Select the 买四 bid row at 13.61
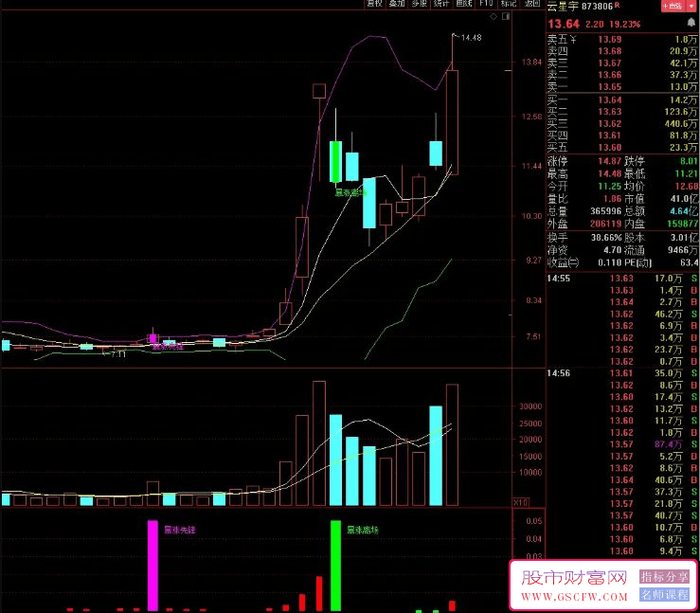The height and width of the screenshot is (613, 700). pos(622,135)
